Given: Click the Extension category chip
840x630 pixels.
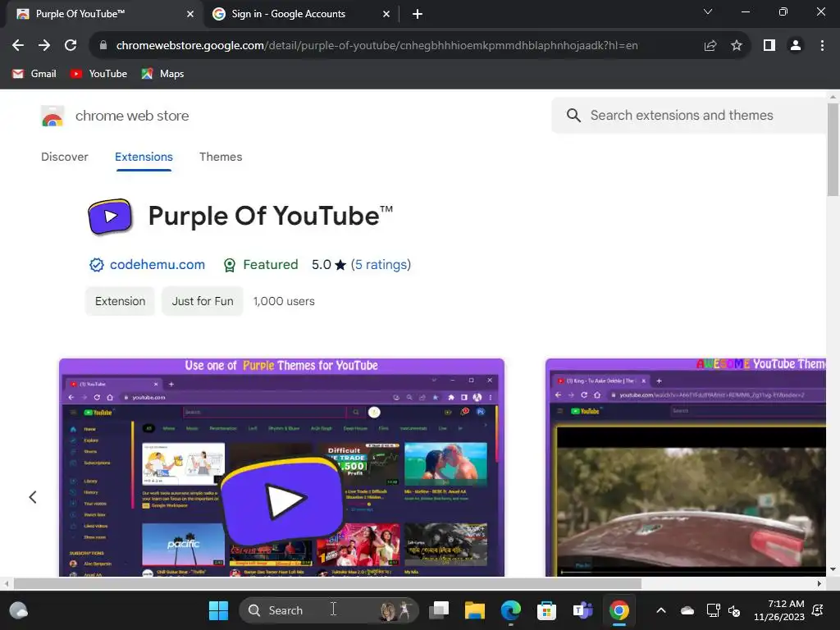Looking at the screenshot, I should pyautogui.click(x=120, y=301).
